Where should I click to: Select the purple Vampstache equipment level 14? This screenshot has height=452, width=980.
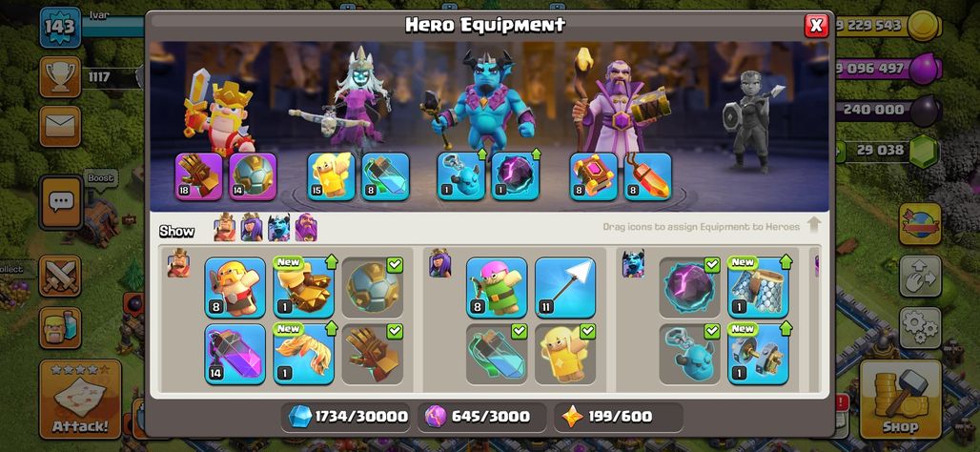coord(235,354)
